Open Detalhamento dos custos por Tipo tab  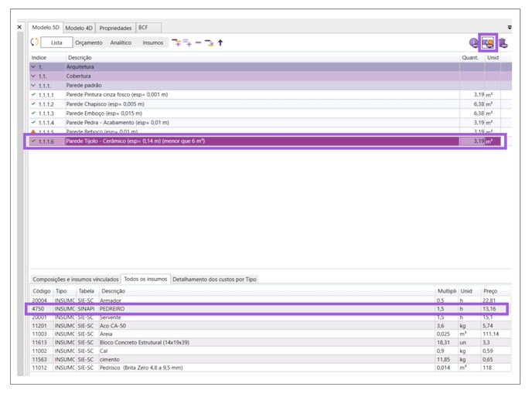point(214,280)
